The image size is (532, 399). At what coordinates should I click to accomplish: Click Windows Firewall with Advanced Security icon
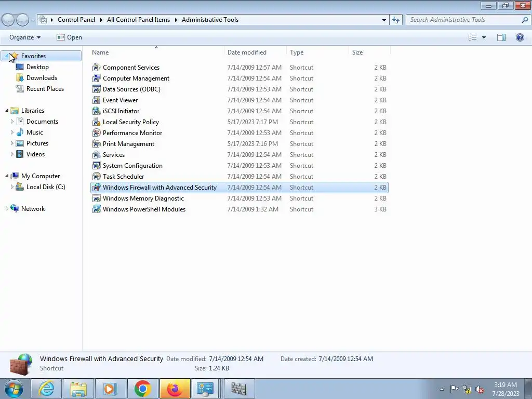[x=96, y=187]
